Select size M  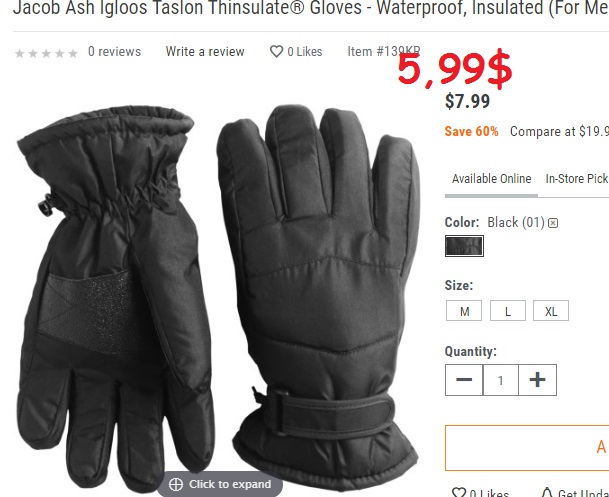click(464, 311)
